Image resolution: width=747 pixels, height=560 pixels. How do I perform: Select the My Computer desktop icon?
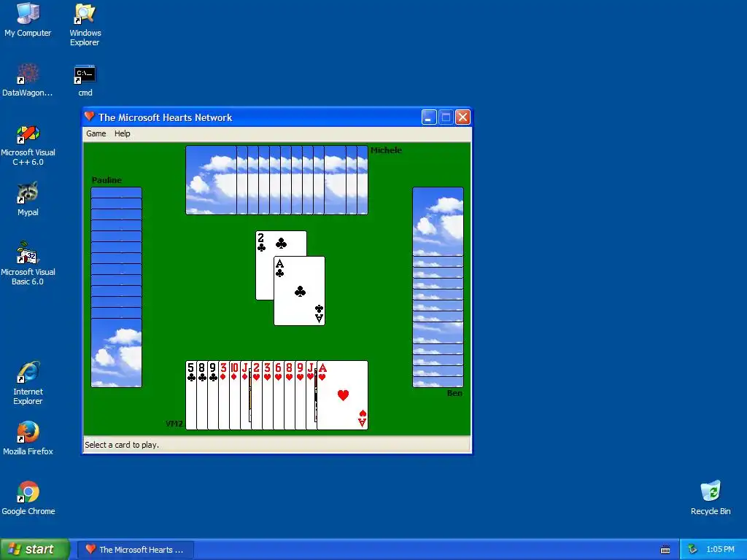click(x=28, y=20)
